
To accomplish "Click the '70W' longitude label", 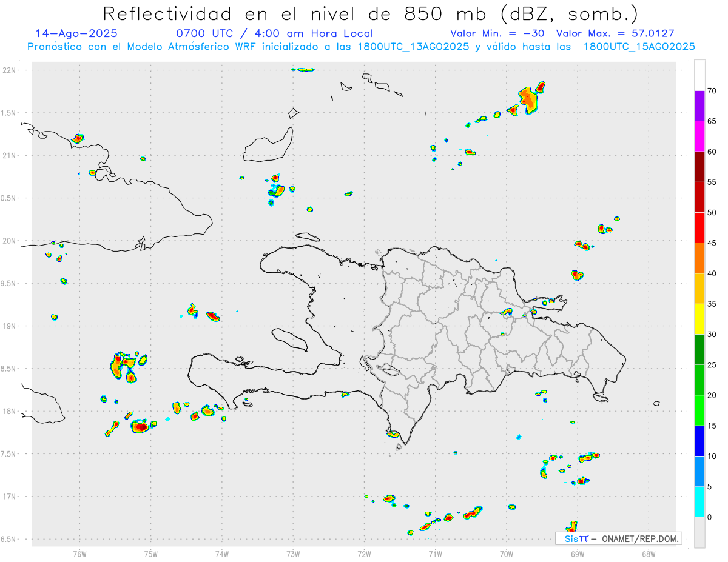I will coord(507,554).
